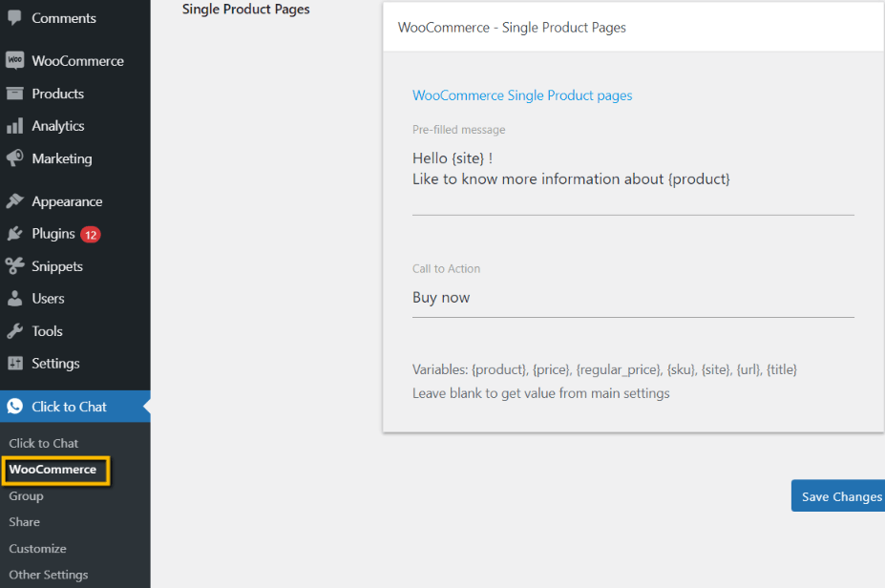Click the Appearance paintbrush icon
This screenshot has height=588, width=885.
pos(14,201)
